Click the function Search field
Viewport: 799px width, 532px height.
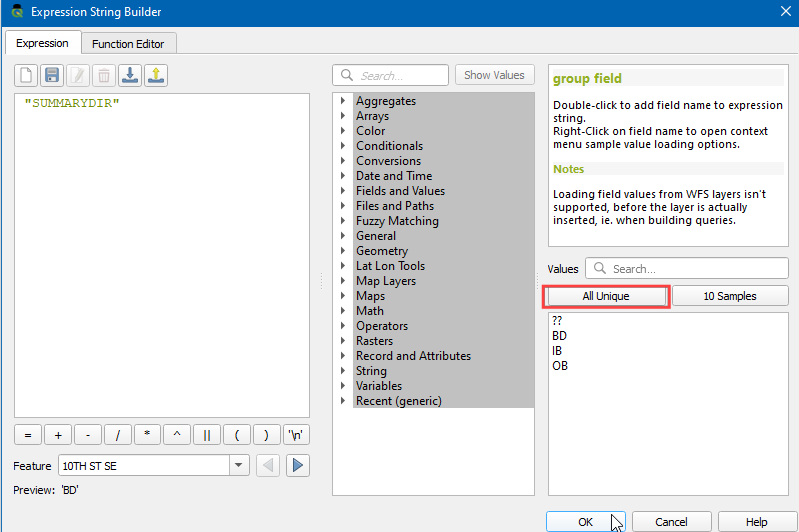400,75
